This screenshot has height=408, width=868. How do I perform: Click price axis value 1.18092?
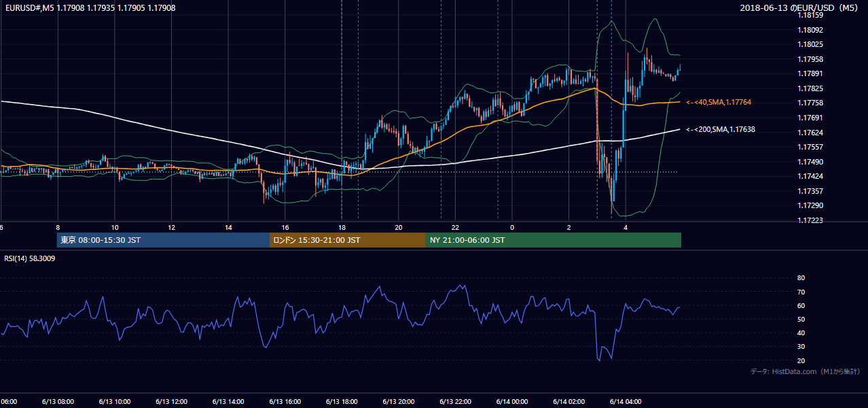tap(810, 30)
